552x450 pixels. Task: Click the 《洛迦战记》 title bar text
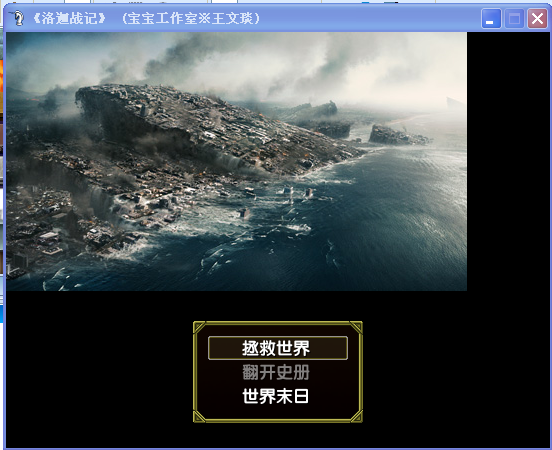coord(69,18)
